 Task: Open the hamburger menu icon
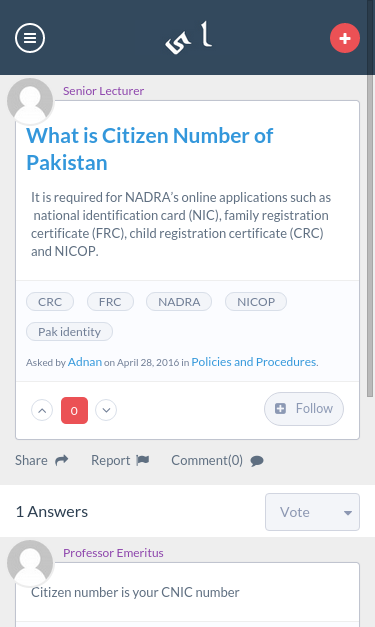point(30,38)
